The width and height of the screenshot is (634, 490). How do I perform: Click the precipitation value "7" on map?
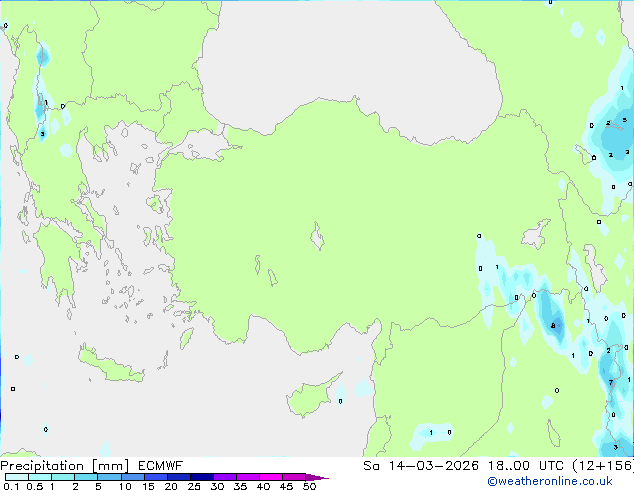click(611, 382)
